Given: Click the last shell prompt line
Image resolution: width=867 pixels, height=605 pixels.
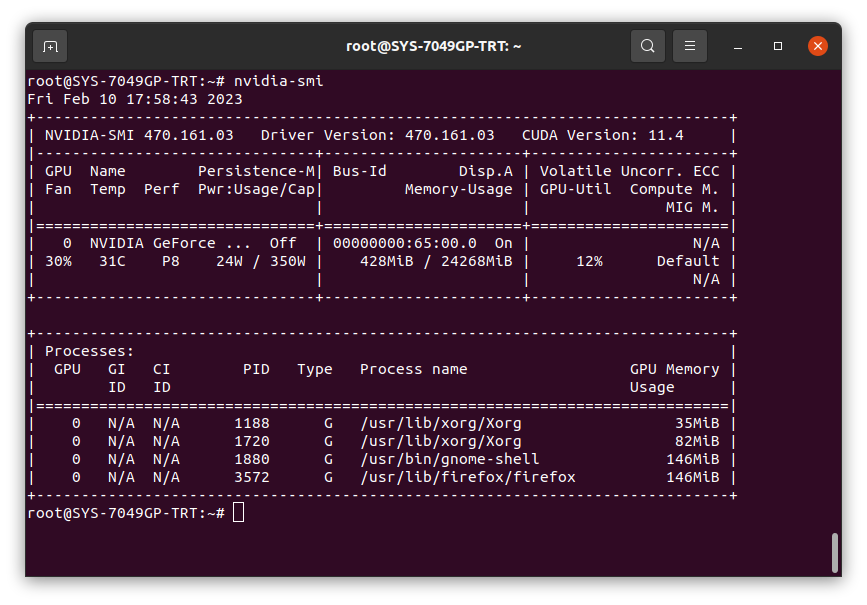Looking at the screenshot, I should click(135, 513).
